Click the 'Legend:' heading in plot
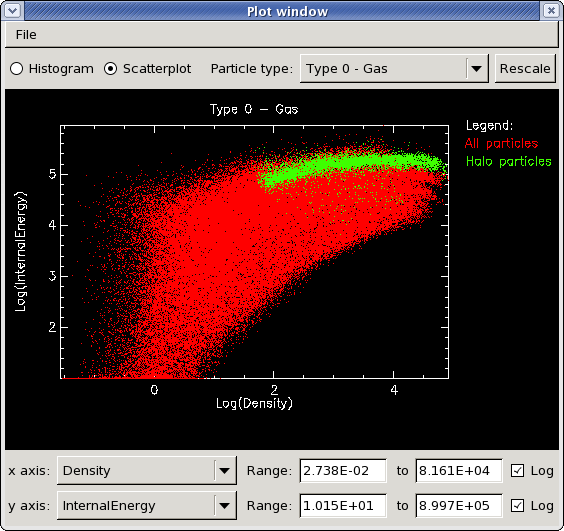The width and height of the screenshot is (564, 531). tap(489, 126)
